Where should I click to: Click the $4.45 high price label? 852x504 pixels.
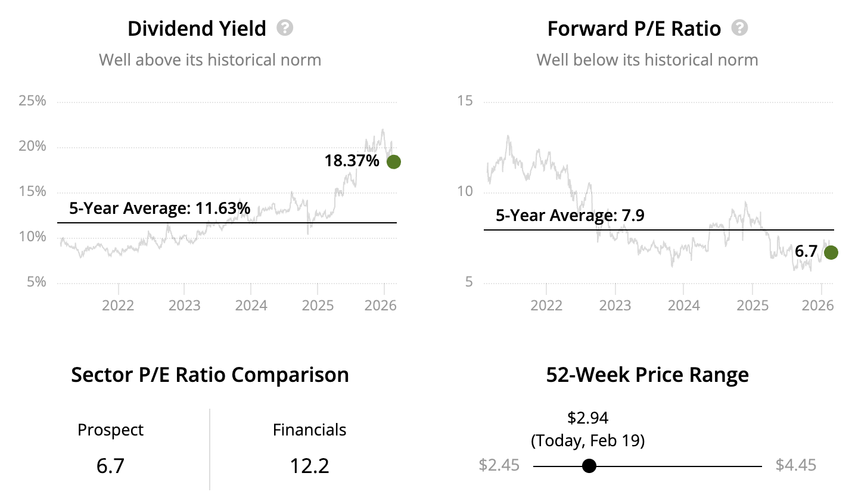[x=795, y=465]
